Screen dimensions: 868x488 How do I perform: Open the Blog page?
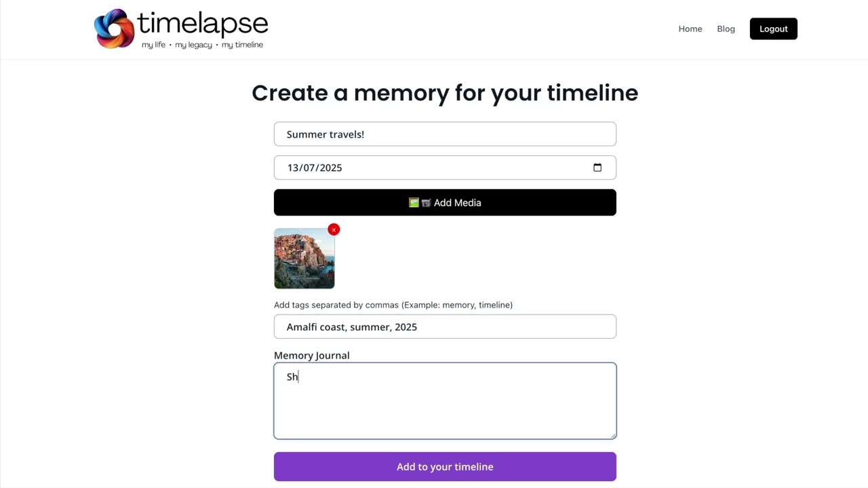pyautogui.click(x=726, y=29)
